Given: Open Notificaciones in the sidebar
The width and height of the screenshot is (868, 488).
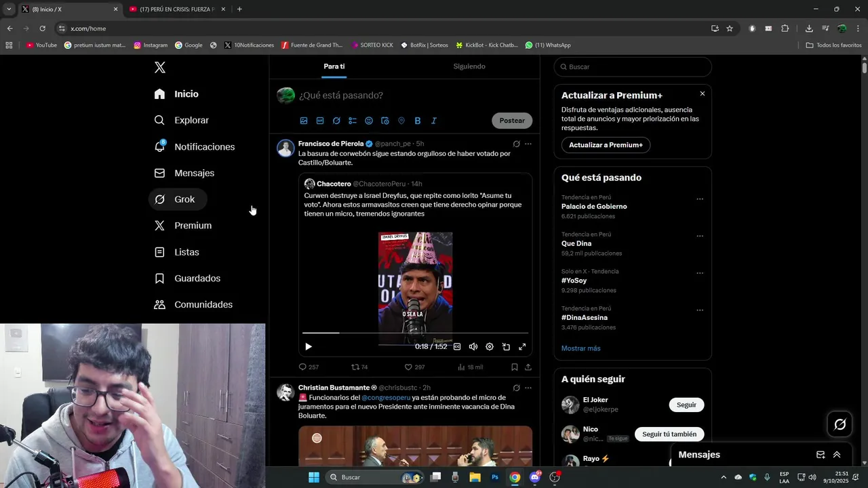Looking at the screenshot, I should coord(194,146).
